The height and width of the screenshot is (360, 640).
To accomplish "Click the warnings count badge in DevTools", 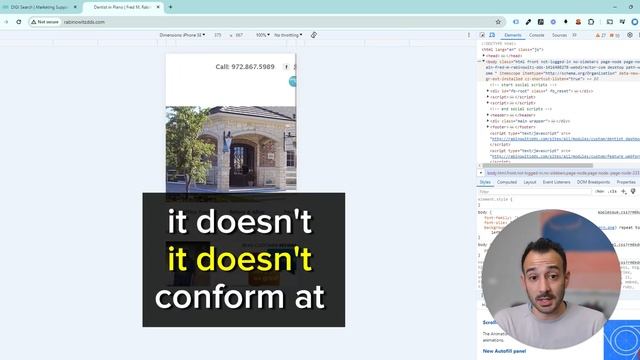I will pos(600,36).
